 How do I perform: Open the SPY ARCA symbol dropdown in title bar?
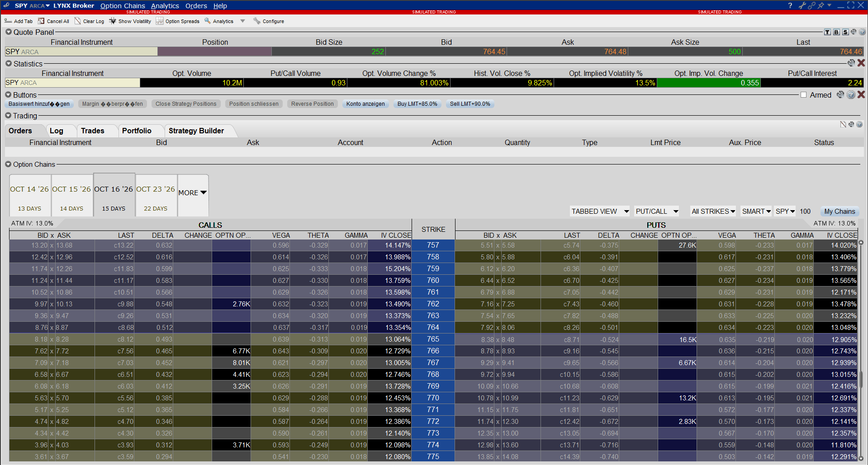click(x=47, y=6)
